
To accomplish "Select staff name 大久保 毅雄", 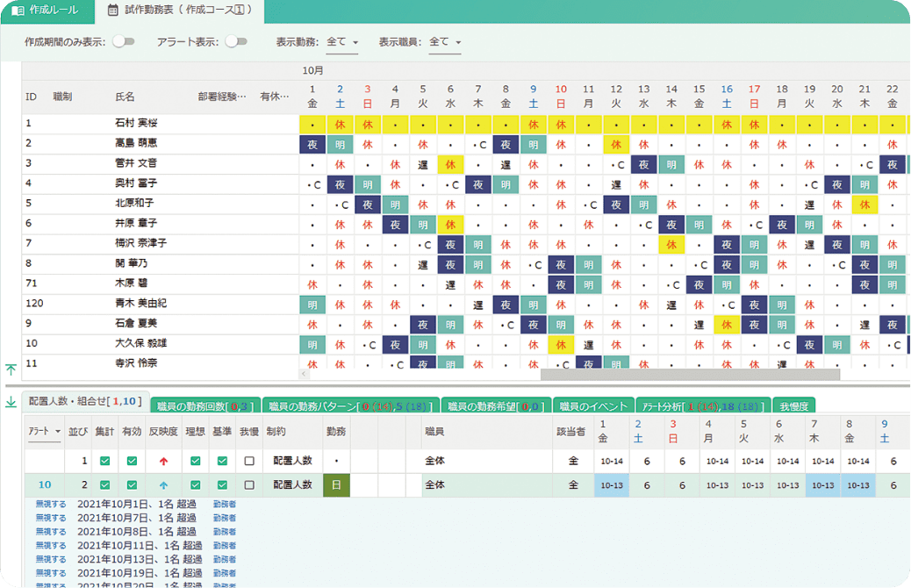I will click(141, 343).
